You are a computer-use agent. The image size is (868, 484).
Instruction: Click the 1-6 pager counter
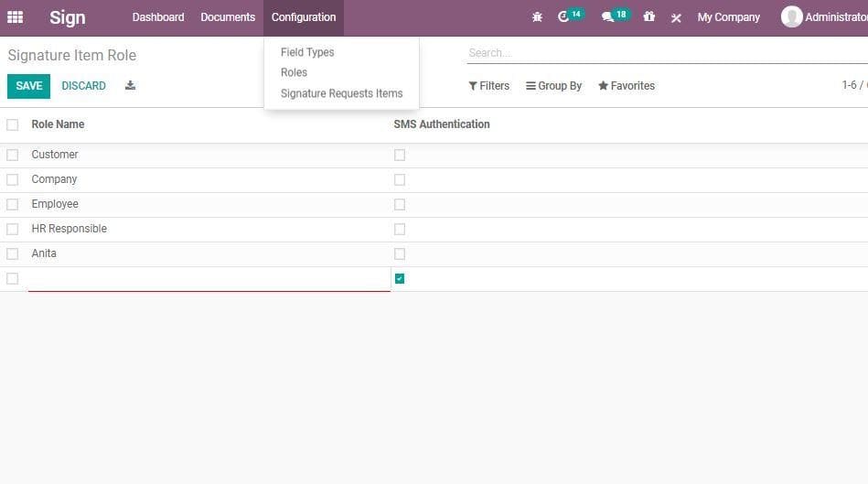coord(854,85)
